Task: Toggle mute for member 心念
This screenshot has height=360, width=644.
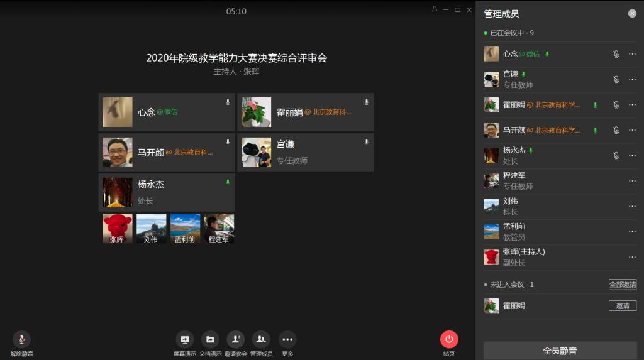Action: coord(616,54)
